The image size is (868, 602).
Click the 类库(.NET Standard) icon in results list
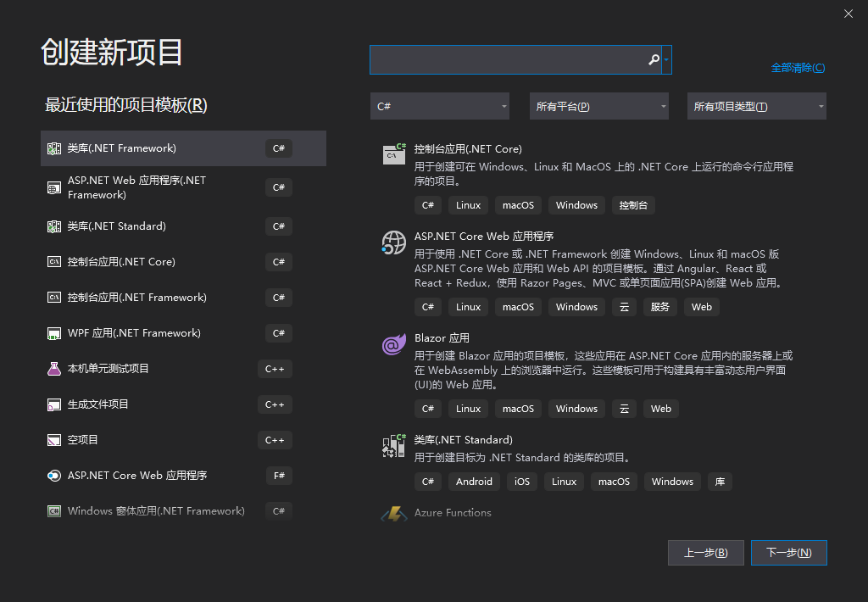click(393, 446)
